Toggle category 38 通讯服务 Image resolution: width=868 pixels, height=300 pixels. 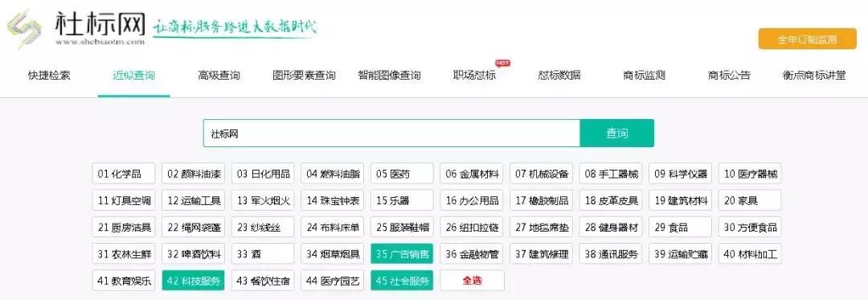(611, 254)
